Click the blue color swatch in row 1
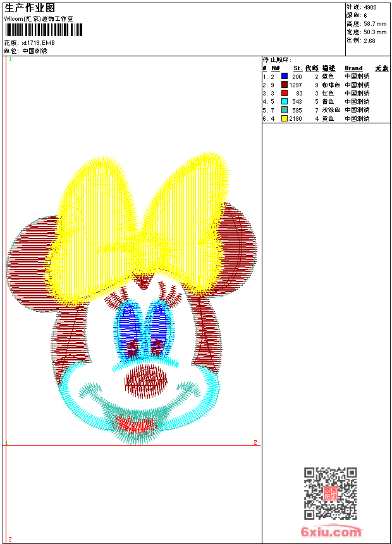The height and width of the screenshot is (544, 392). click(285, 76)
